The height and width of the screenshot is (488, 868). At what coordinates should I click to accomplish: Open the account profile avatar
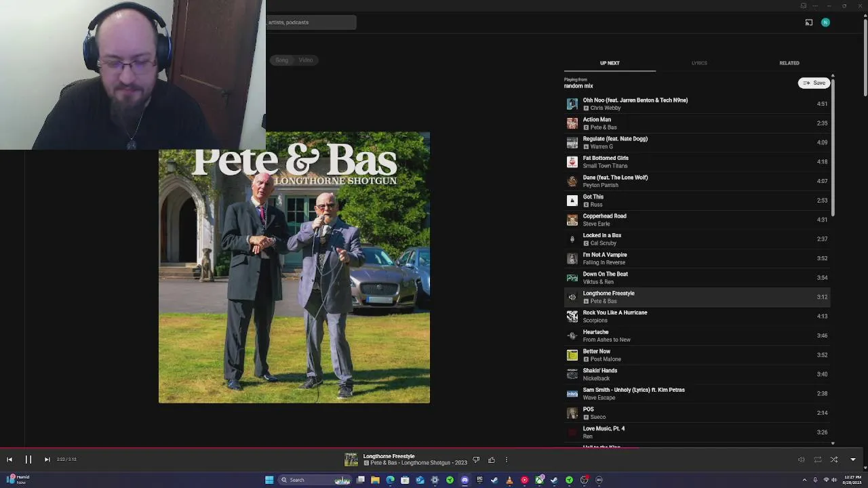click(825, 22)
